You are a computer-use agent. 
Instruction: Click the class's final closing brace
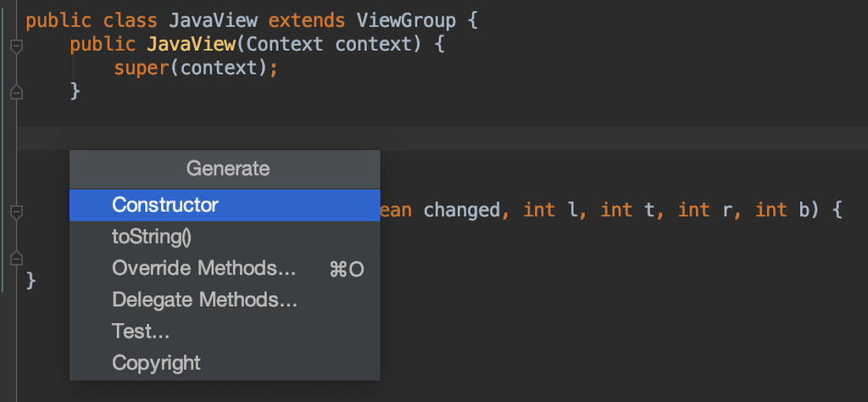[x=31, y=280]
